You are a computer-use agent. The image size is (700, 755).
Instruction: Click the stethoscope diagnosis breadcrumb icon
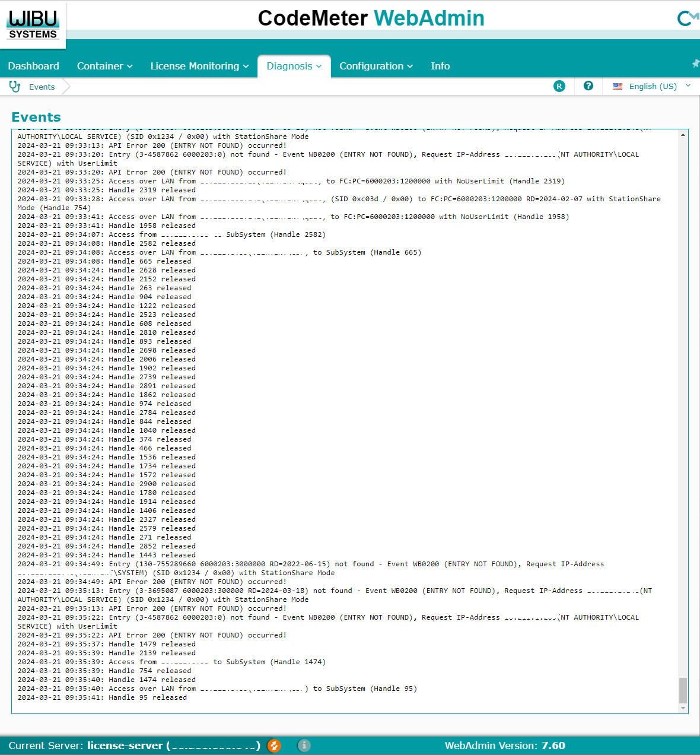click(15, 87)
